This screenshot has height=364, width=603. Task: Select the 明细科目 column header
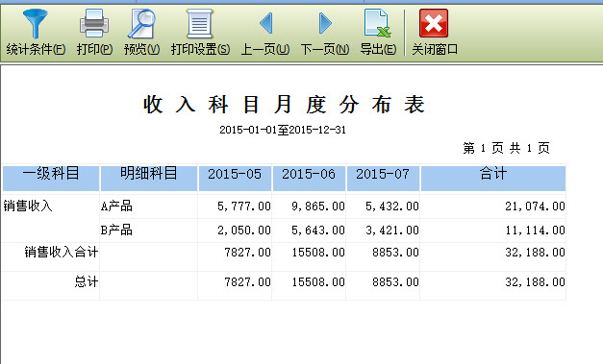tap(149, 179)
